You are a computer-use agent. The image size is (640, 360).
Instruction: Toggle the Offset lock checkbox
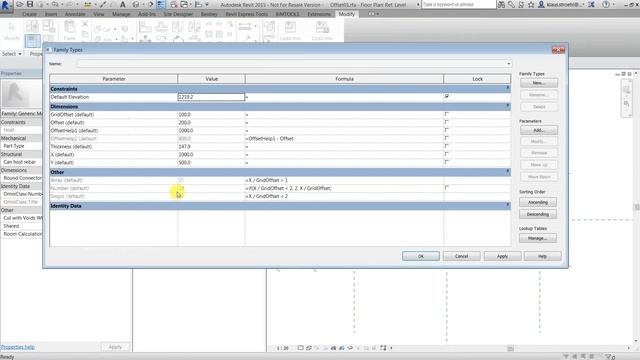pos(447,122)
